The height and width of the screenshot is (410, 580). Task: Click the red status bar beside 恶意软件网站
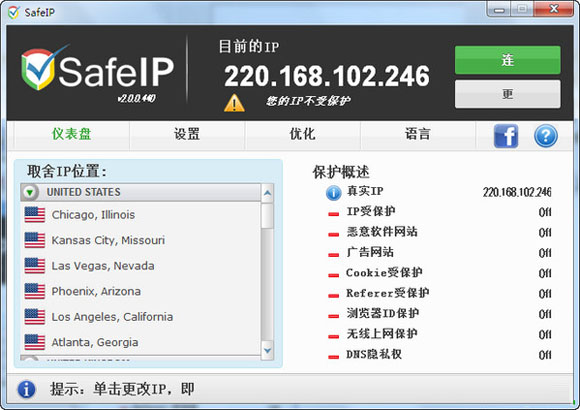click(334, 234)
